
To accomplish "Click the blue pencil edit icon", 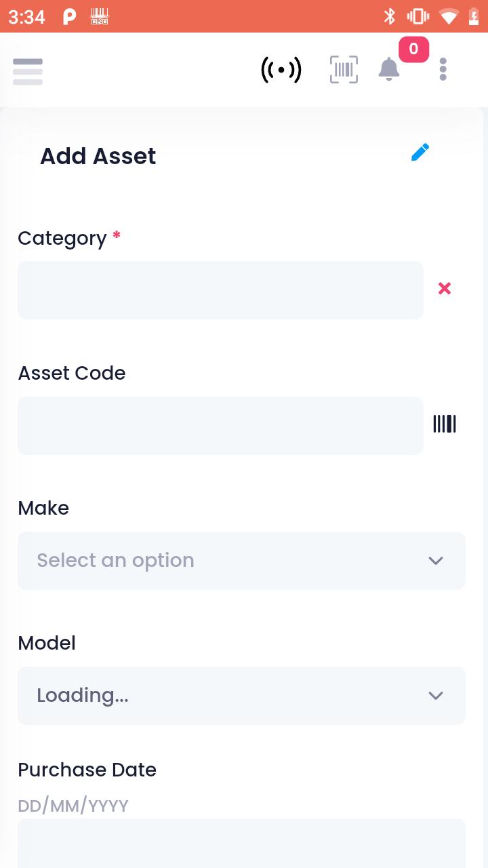I will click(420, 153).
